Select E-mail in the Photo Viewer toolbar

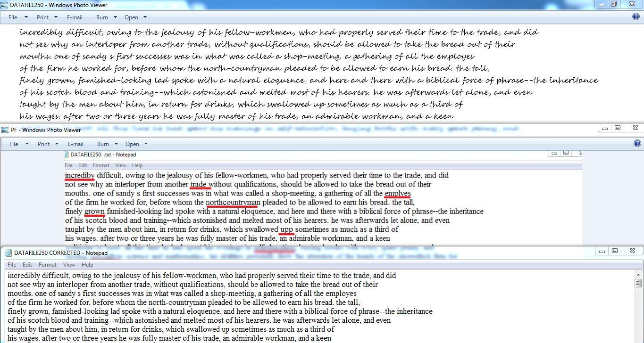coord(74,17)
